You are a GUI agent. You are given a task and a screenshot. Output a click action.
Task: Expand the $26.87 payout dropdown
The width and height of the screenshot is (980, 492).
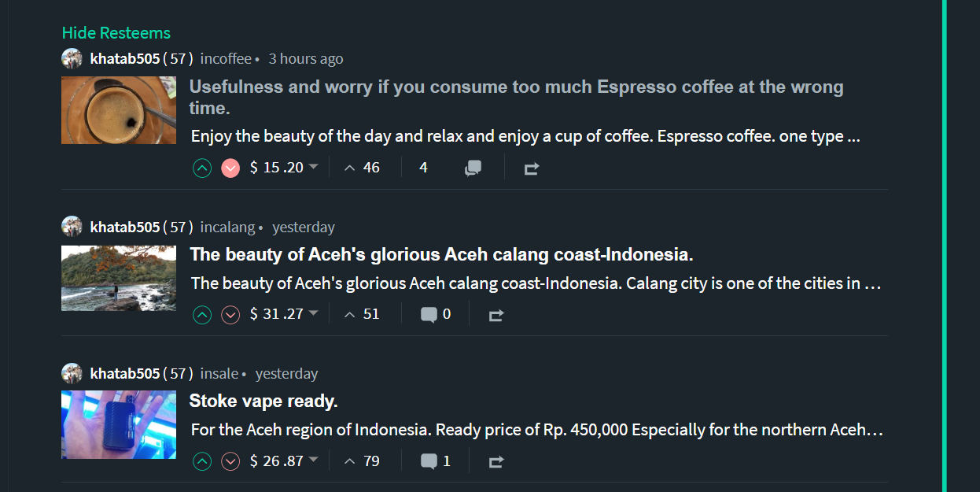pos(313,461)
